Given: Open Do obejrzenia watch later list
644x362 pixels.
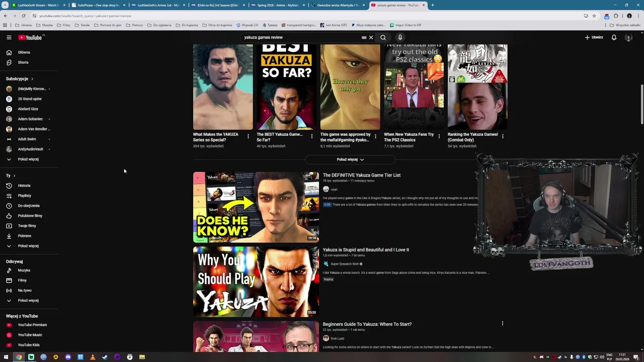Looking at the screenshot, I should tap(29, 206).
